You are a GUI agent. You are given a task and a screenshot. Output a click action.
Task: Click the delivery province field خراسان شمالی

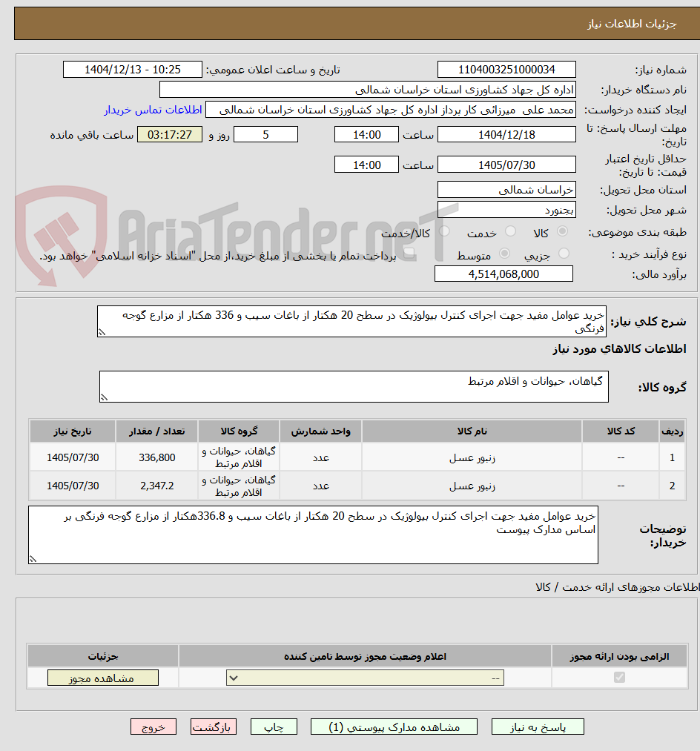[506, 190]
